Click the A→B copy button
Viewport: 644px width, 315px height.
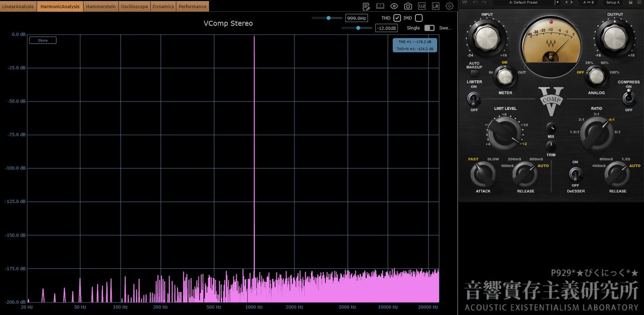[x=589, y=2]
